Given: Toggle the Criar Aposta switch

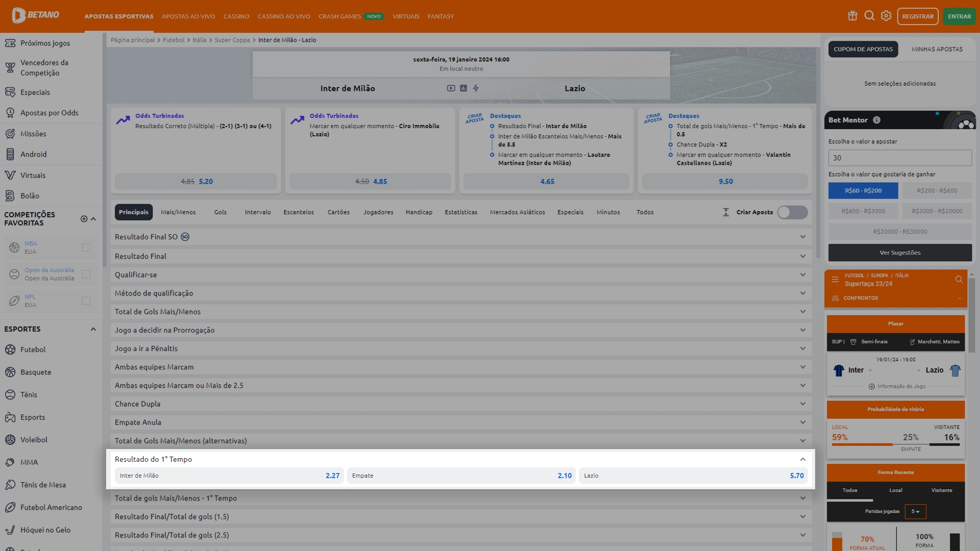Looking at the screenshot, I should (x=792, y=212).
